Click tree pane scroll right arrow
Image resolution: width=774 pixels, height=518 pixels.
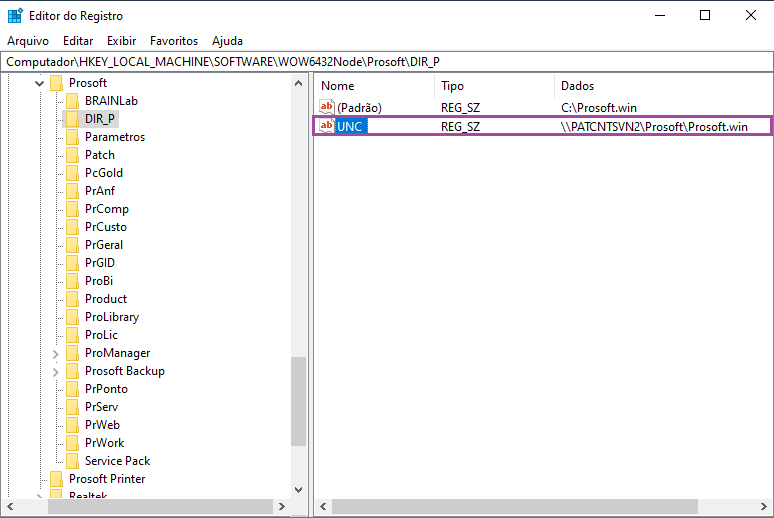tap(281, 507)
